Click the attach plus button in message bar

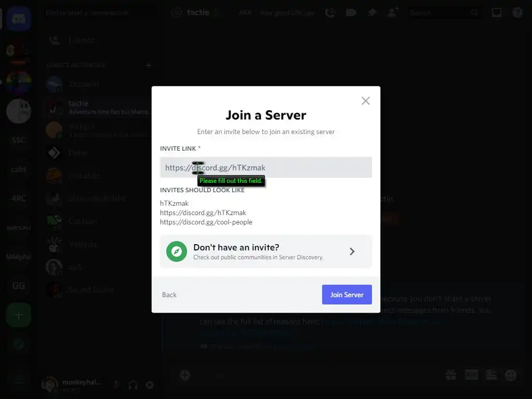click(185, 375)
